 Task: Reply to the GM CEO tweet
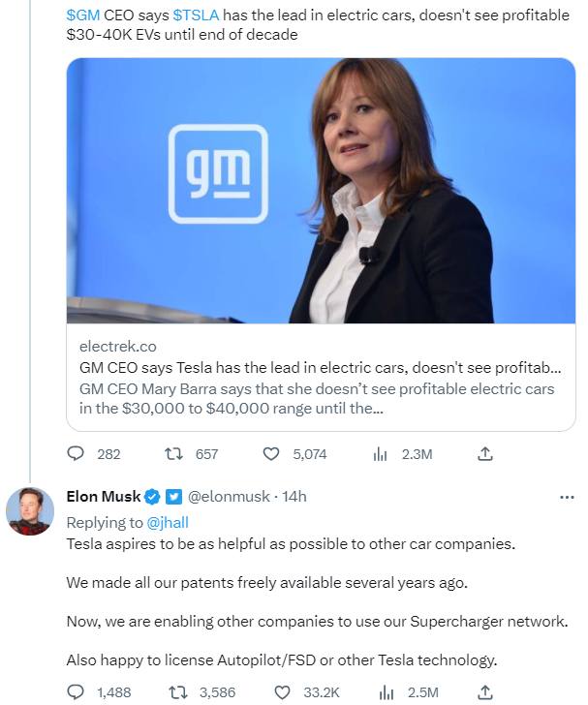coord(77,453)
